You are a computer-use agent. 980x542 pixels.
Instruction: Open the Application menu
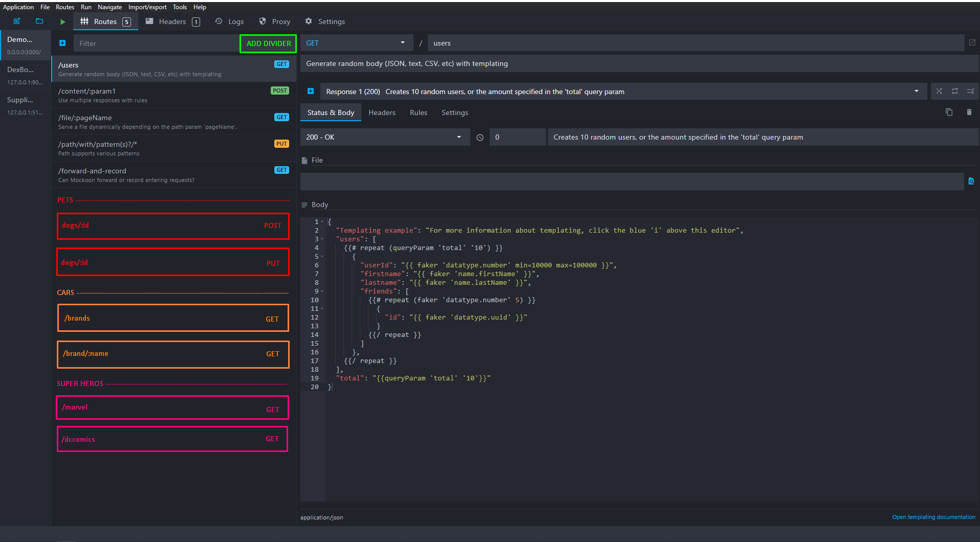[x=18, y=7]
